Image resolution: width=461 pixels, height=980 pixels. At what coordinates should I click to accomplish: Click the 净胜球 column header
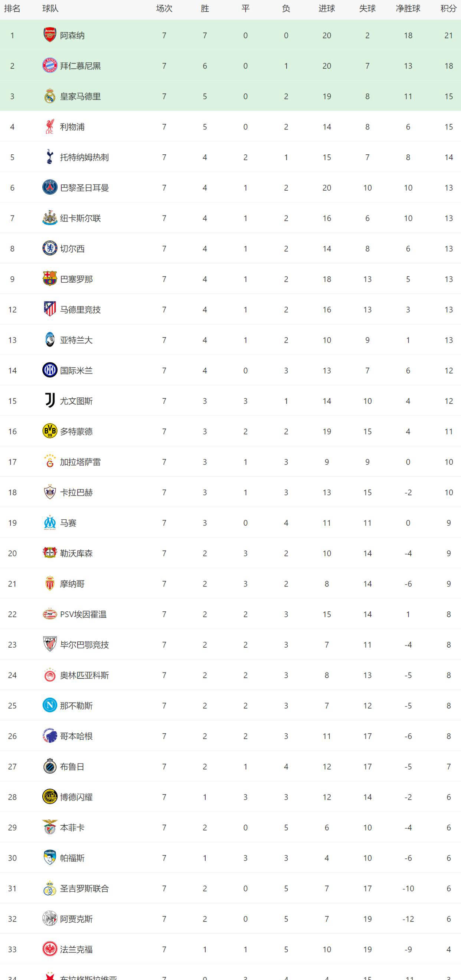click(x=408, y=9)
